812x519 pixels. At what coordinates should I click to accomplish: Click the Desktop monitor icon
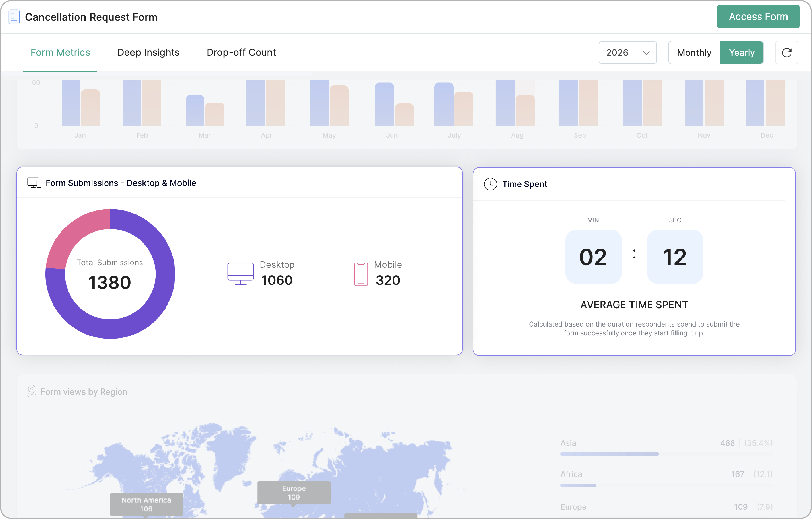click(240, 274)
